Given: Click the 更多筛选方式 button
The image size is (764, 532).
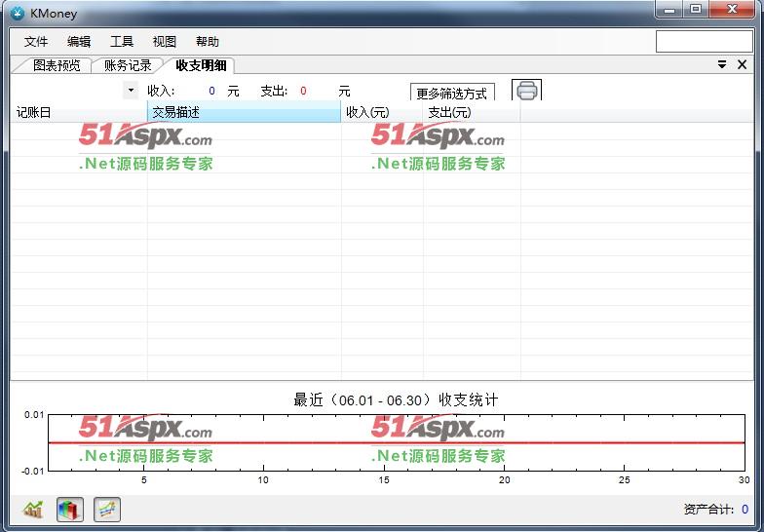Looking at the screenshot, I should point(452,94).
